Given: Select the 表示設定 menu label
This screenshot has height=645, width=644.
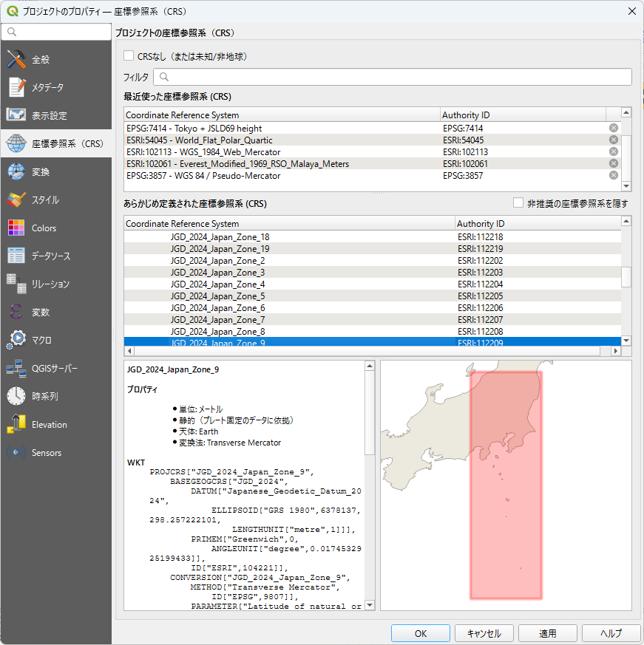Looking at the screenshot, I should tap(50, 115).
